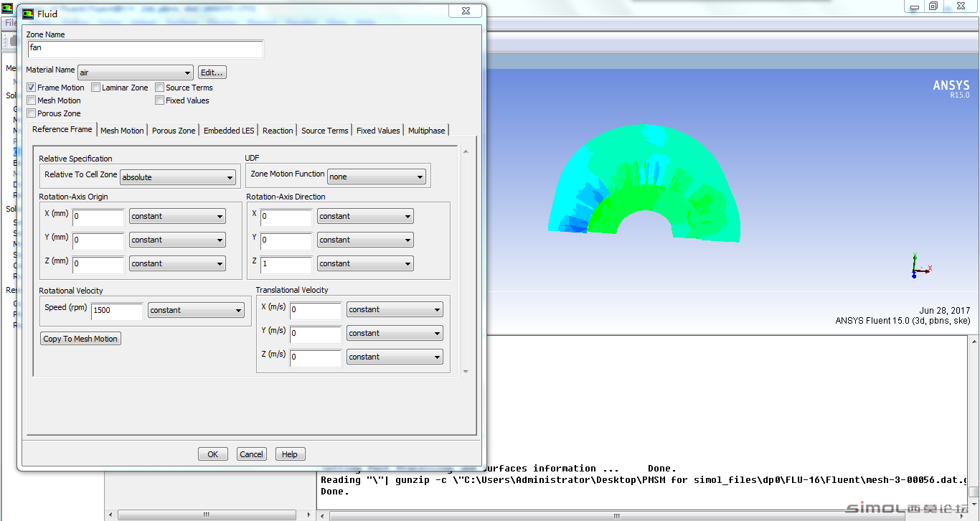The image size is (980, 521).
Task: Click the Rotation-Axis Origin Z (mm) field
Action: 98,265
